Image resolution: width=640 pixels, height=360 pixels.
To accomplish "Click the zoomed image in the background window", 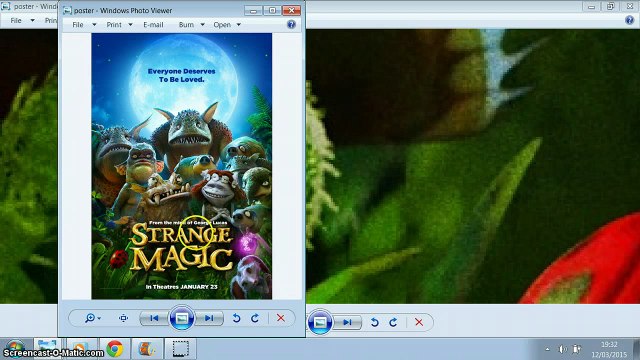I will tap(473, 166).
